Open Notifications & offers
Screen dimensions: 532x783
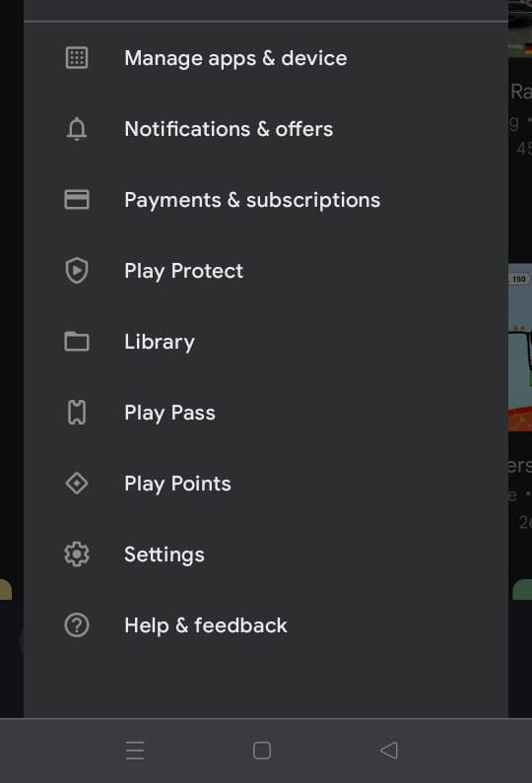tap(229, 129)
